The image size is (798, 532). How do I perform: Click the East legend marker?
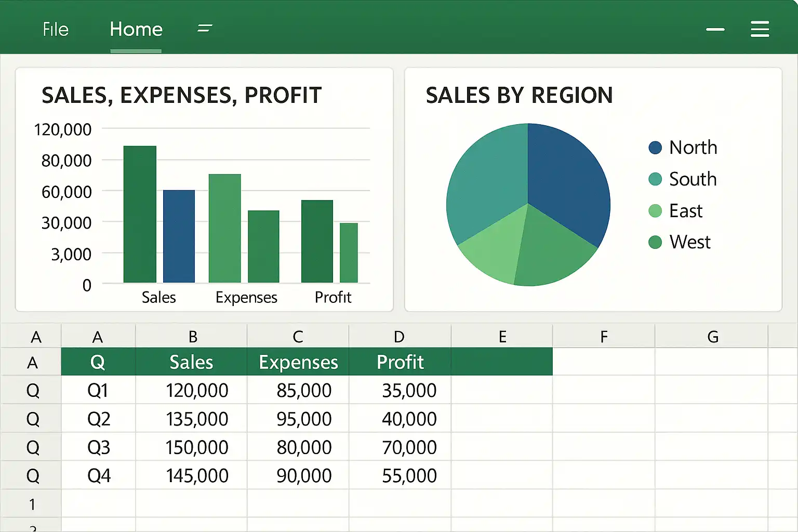coord(655,211)
